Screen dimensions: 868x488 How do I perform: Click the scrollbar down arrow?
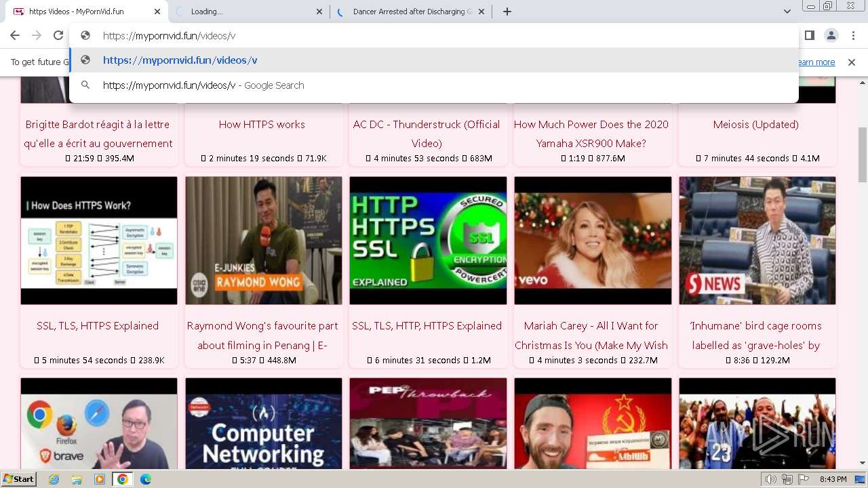point(863,464)
